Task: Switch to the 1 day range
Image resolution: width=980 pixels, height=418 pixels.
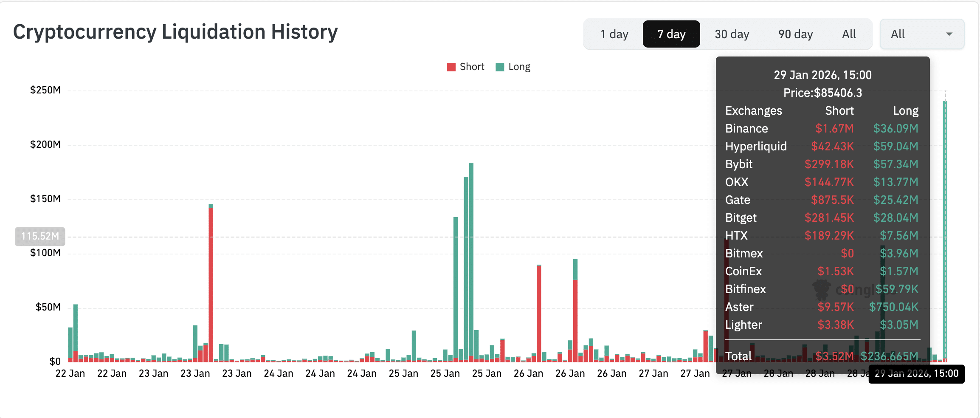Action: tap(614, 34)
